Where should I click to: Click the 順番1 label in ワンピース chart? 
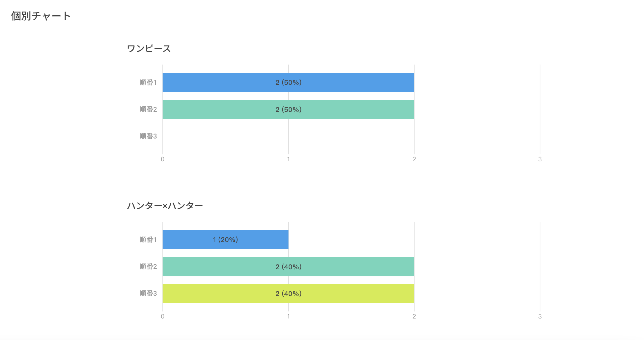pos(148,83)
